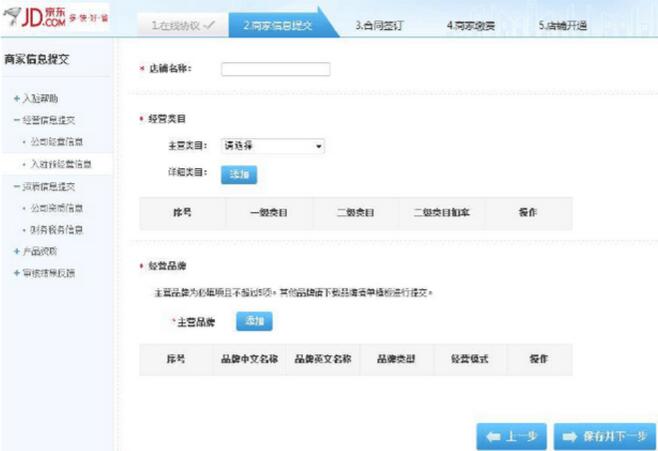Select 入驻经营信息 in the sidebar
The image size is (658, 451).
tap(61, 163)
